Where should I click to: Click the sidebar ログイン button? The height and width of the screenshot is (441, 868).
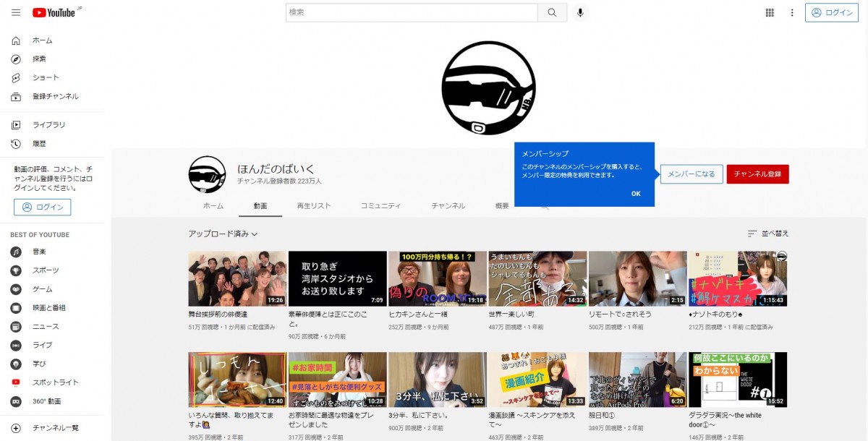[43, 207]
